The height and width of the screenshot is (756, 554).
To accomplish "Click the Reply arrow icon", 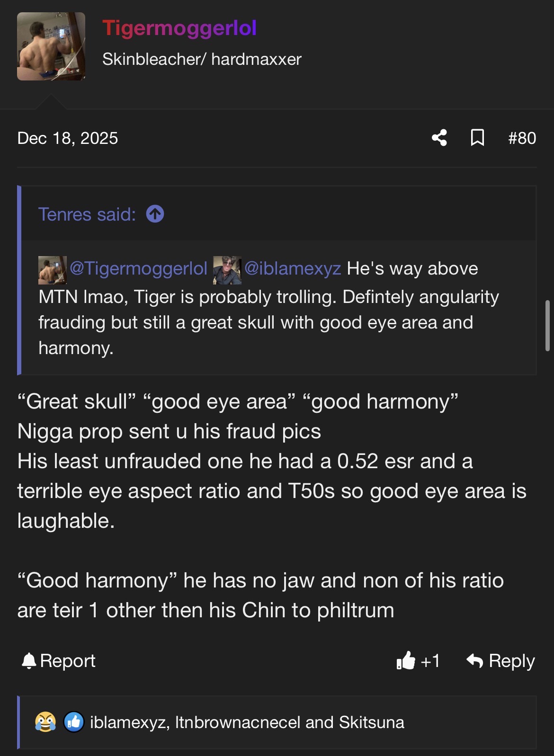I will 475,660.
